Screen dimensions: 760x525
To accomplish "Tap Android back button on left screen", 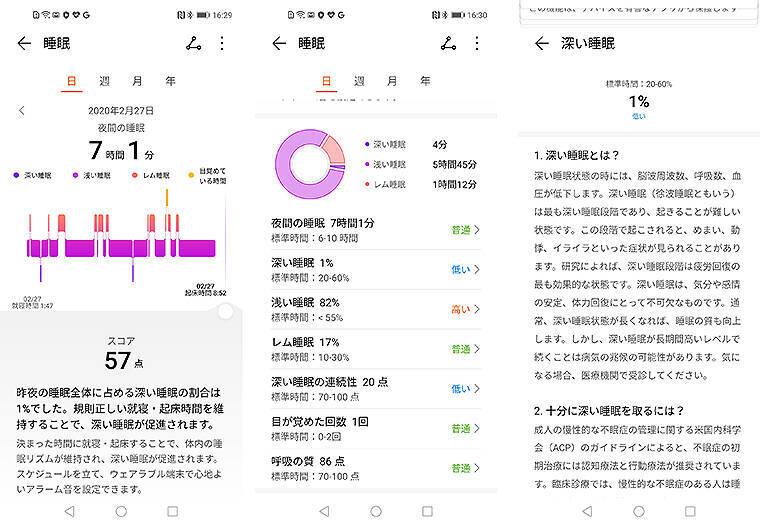I will tap(69, 511).
